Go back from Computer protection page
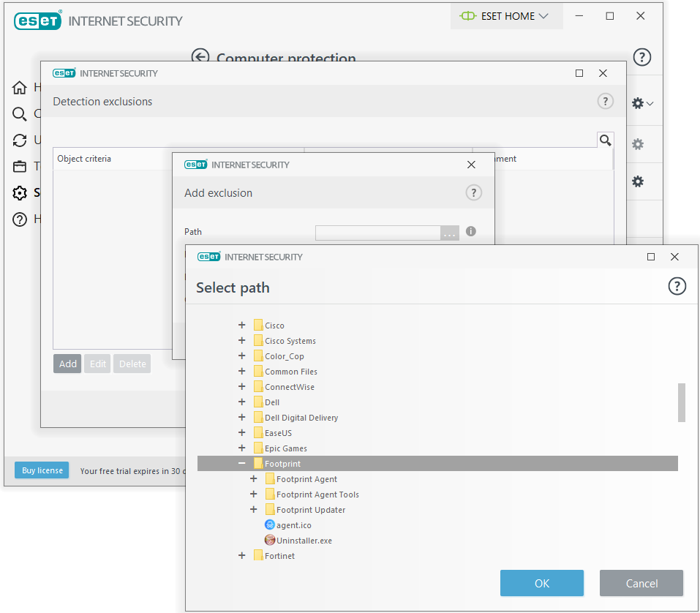This screenshot has width=700, height=613. point(200,56)
